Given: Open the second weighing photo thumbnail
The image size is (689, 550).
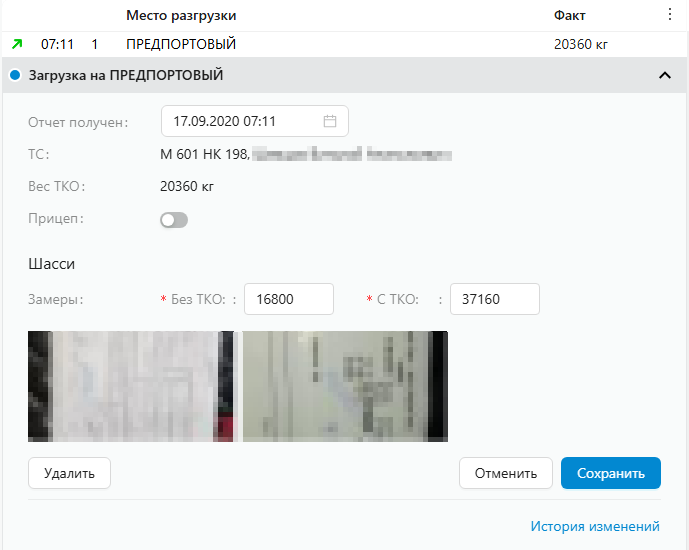Looking at the screenshot, I should (x=345, y=386).
